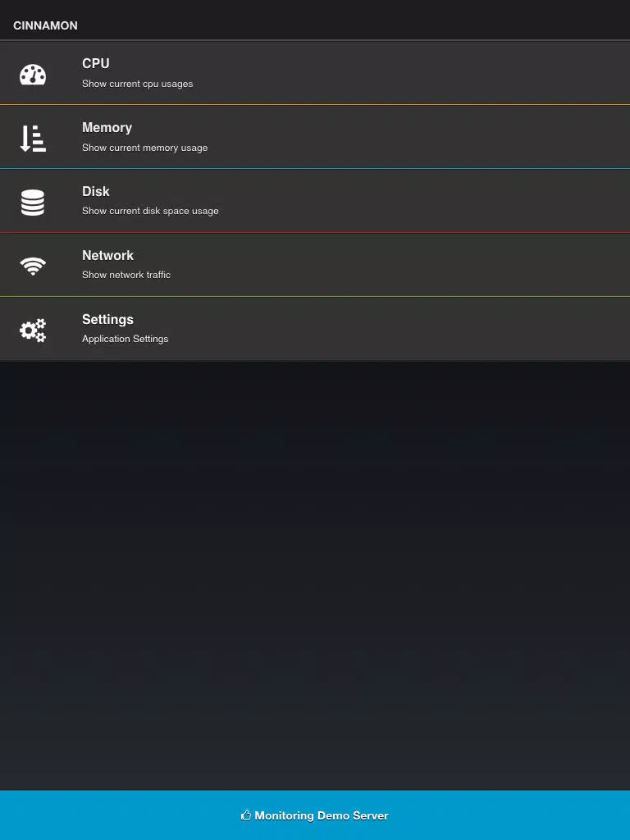Click the Network wifi signal icon
630x840 pixels.
(33, 266)
